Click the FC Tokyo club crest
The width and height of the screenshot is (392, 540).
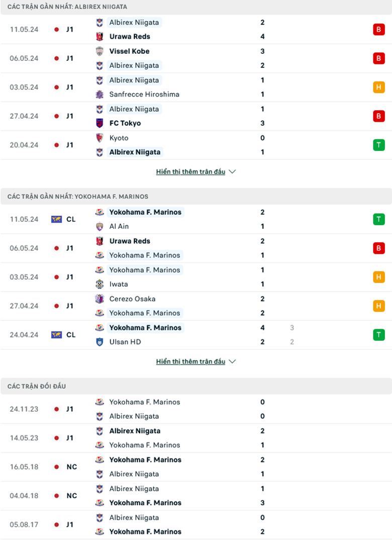[100, 123]
